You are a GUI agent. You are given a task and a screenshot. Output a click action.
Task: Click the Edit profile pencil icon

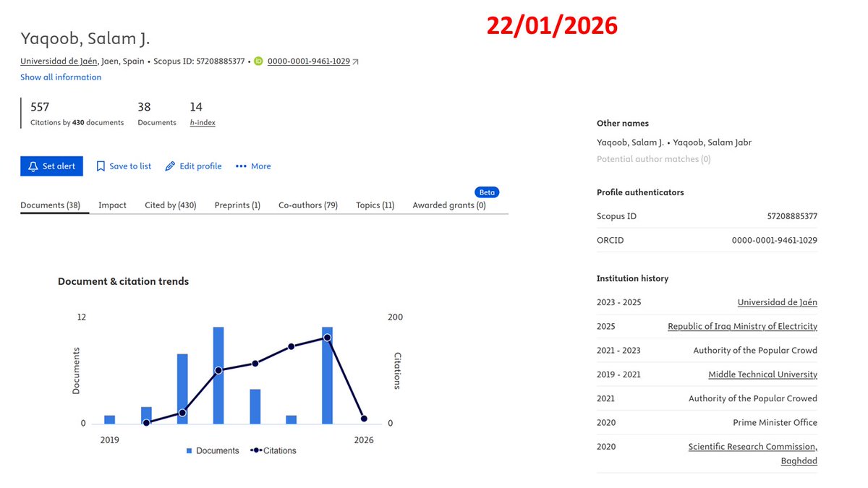(170, 166)
